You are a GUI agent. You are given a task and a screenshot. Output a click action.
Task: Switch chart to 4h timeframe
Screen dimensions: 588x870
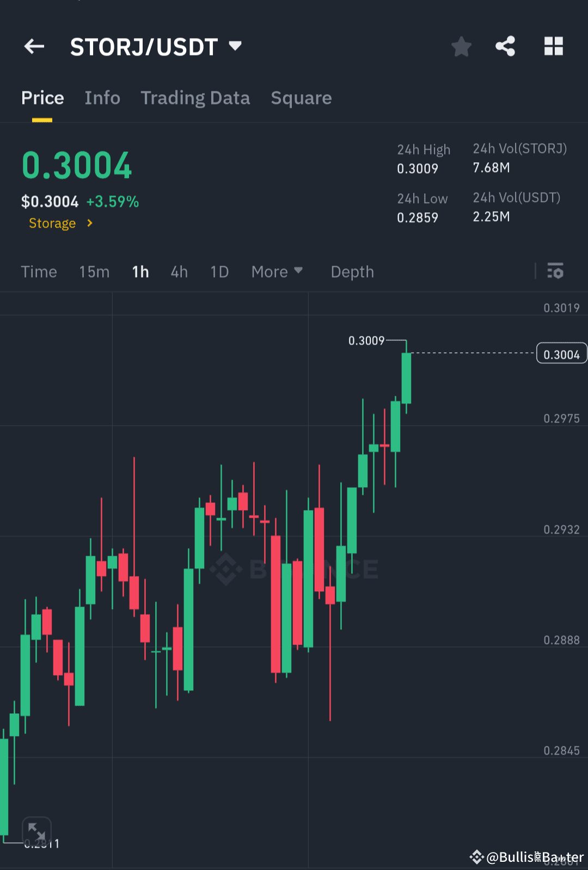(179, 271)
